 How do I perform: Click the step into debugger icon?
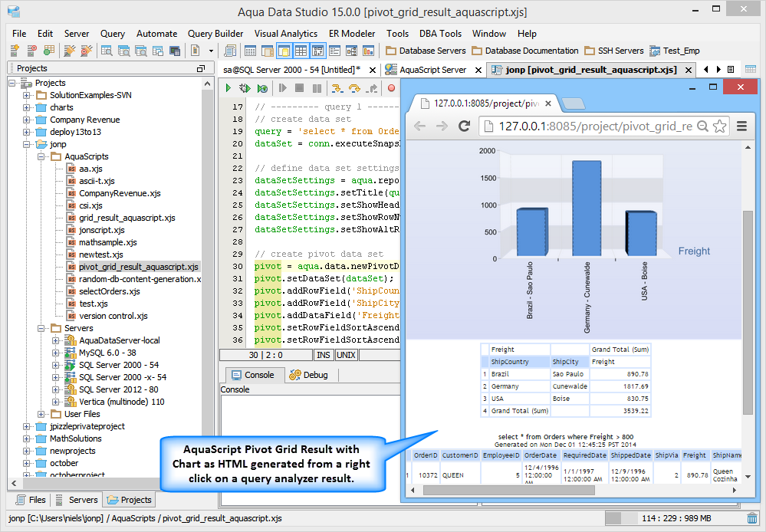[x=337, y=88]
